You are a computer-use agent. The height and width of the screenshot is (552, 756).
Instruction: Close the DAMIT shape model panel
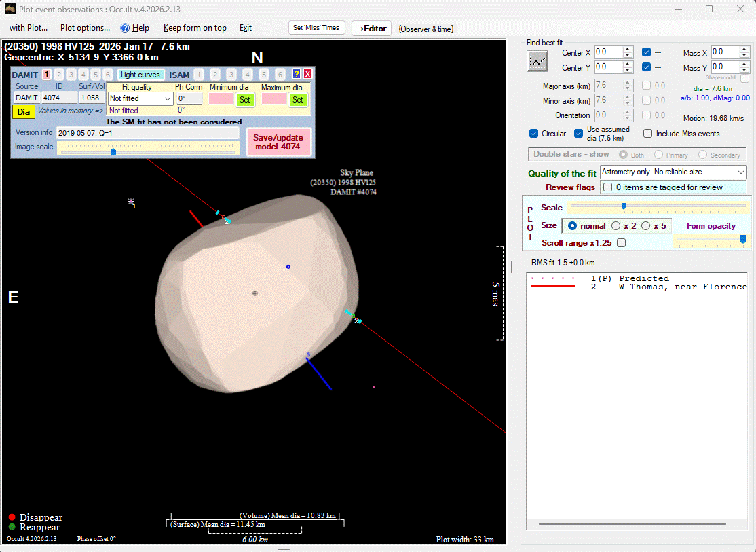307,75
